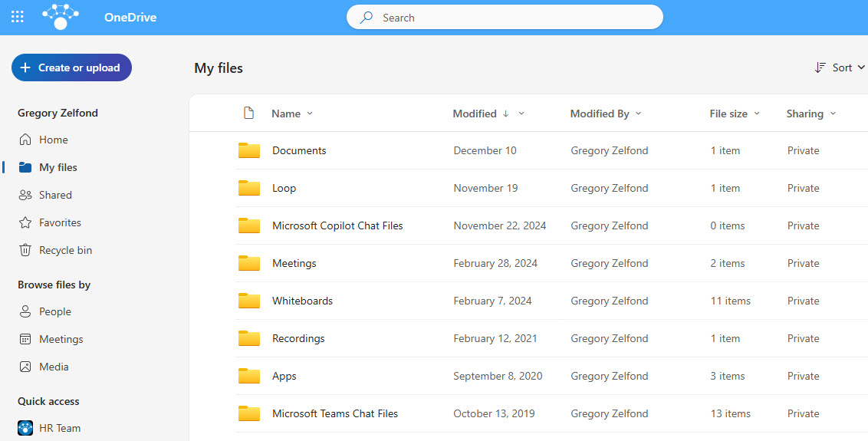Click the OneDrive company logo
Screen dimensions: 868x441
(61, 17)
